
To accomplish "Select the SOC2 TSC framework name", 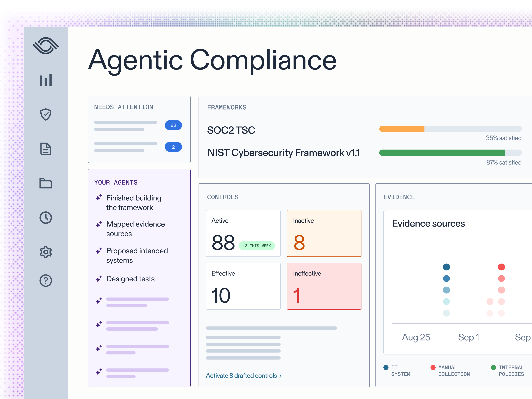I will (231, 130).
